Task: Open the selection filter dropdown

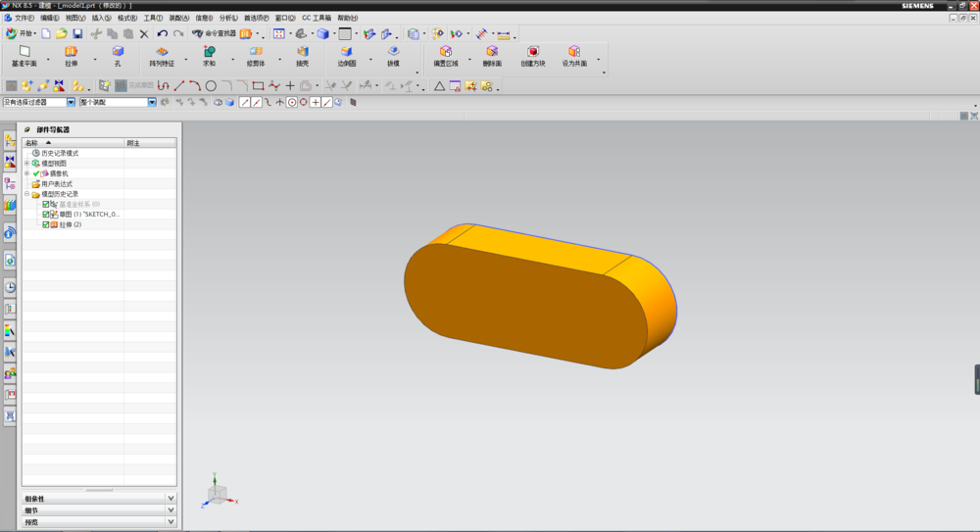Action: pyautogui.click(x=71, y=102)
